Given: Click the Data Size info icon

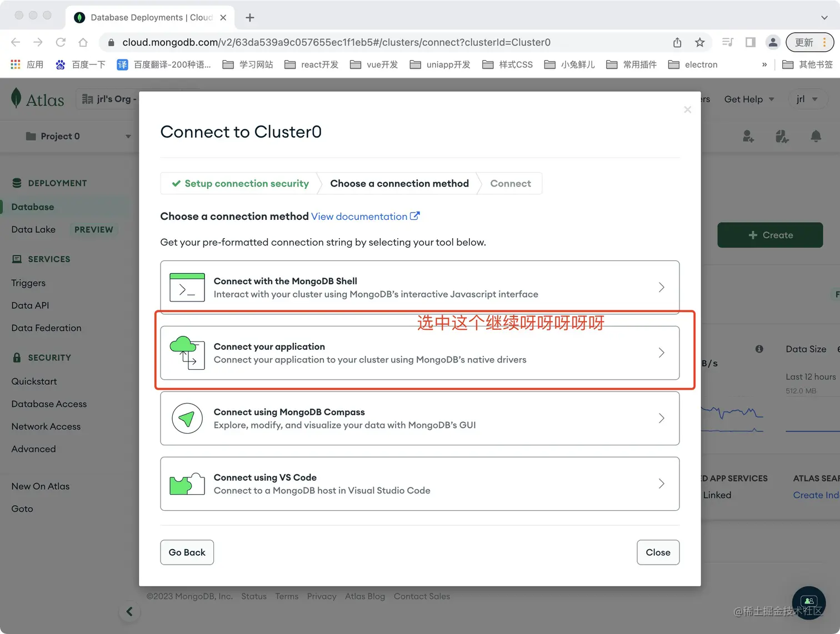Looking at the screenshot, I should [759, 349].
